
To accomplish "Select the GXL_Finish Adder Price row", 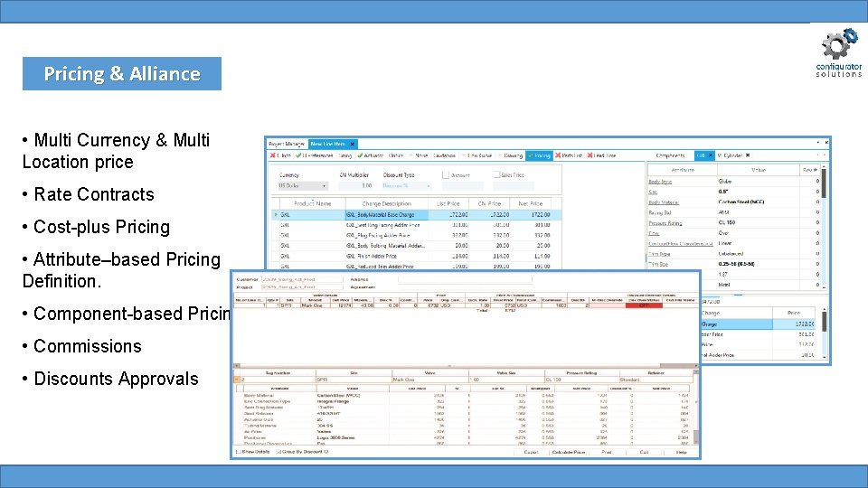I will coord(418,256).
